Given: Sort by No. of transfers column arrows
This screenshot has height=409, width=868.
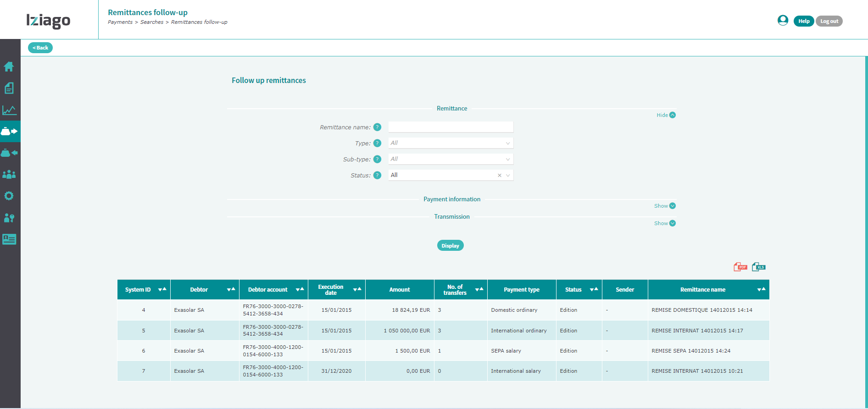Looking at the screenshot, I should point(479,289).
